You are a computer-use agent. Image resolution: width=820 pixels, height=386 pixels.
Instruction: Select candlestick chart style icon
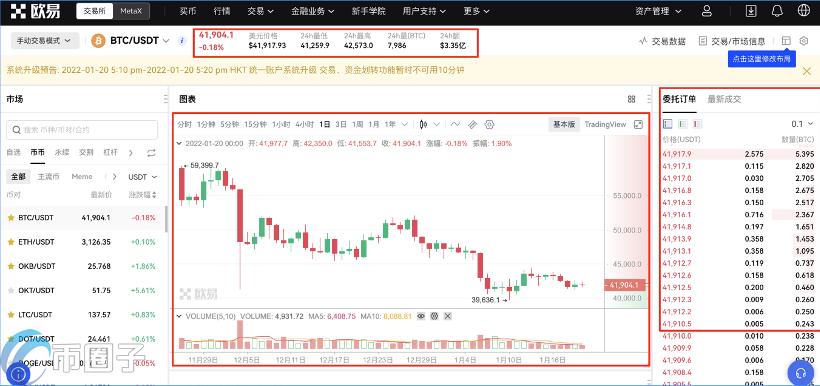tap(424, 124)
